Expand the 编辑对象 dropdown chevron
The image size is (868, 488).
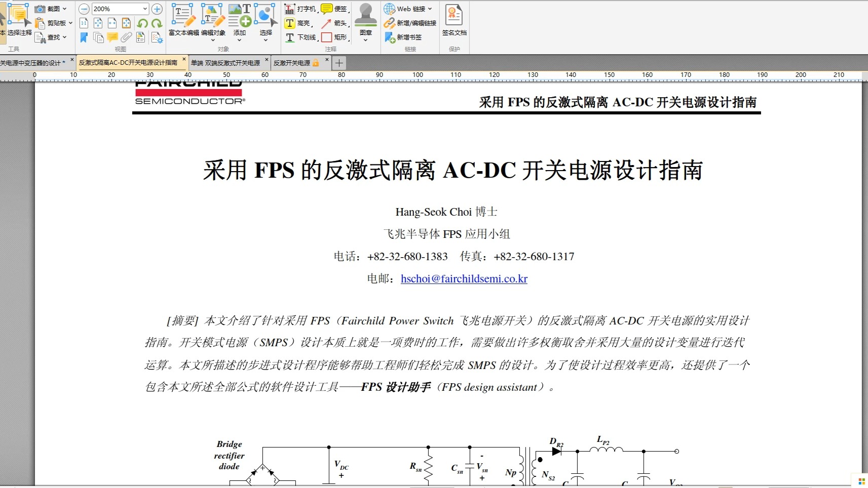coord(213,40)
